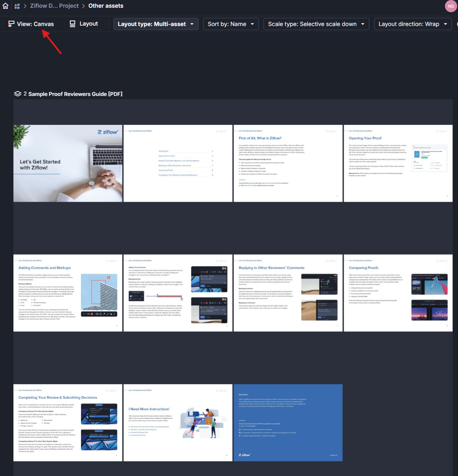Open the Sort by: Name dropdown
The image size is (458, 476).
[231, 24]
